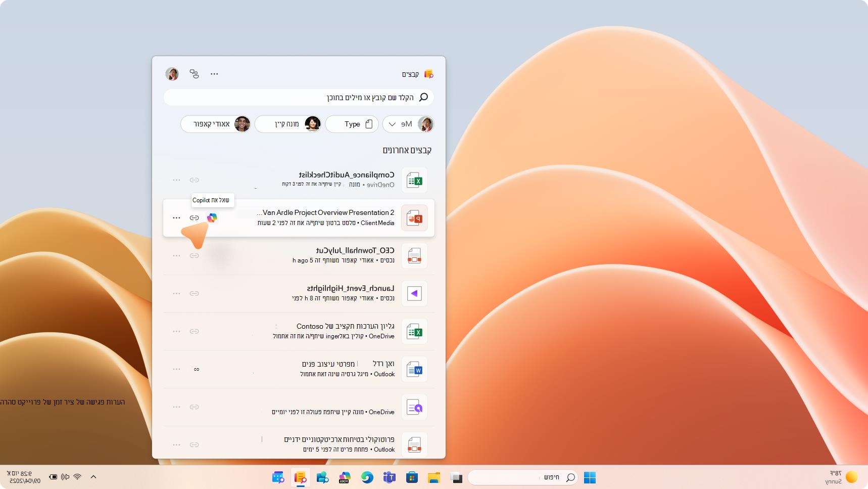This screenshot has height=489, width=868.
Task: Copy link for פרוטוקולי בטיחות ארכיטקטוניים
Action: click(194, 444)
